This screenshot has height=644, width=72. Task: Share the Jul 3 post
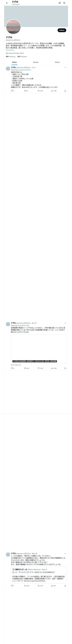coord(65,91)
